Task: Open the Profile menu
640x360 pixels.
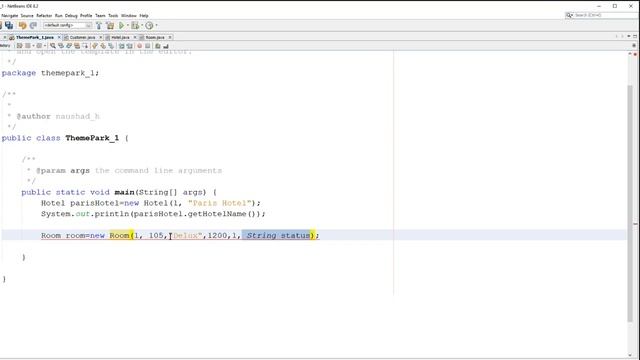Action: click(x=86, y=16)
